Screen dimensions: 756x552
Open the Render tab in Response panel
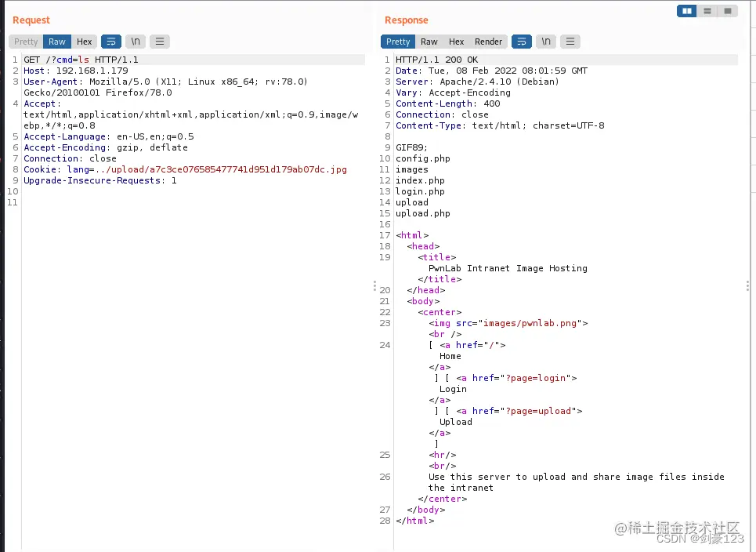(x=488, y=42)
